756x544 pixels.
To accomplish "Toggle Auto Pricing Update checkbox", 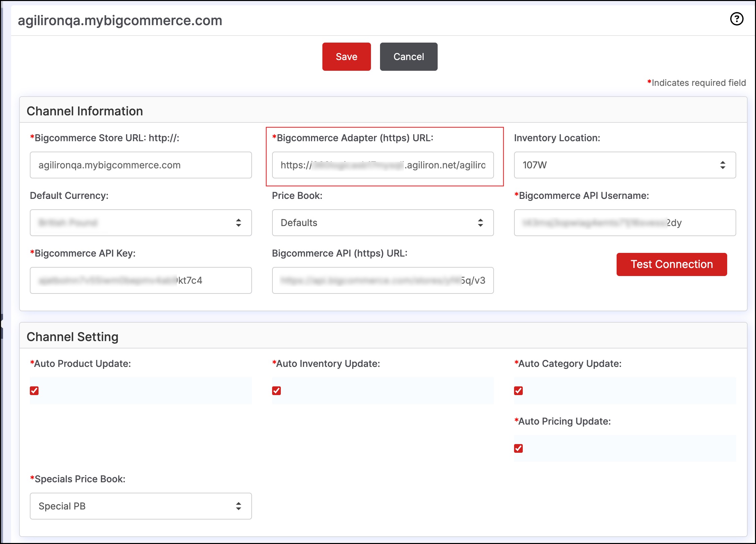I will coord(518,448).
